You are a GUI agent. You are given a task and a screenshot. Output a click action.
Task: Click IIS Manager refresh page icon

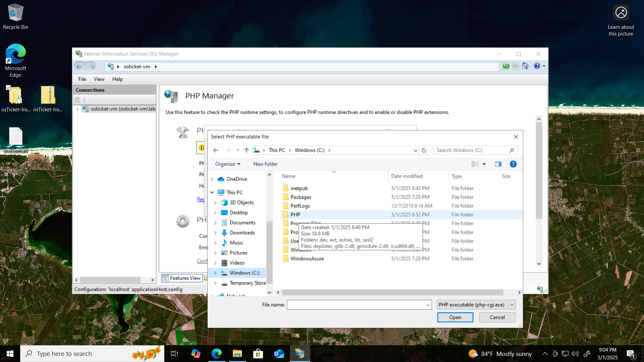(506, 66)
